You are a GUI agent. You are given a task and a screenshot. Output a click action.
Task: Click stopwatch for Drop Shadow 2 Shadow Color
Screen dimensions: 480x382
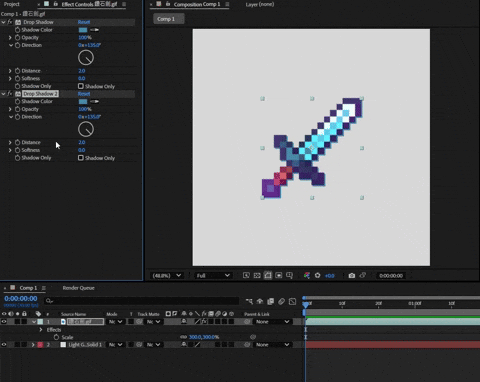coord(17,101)
